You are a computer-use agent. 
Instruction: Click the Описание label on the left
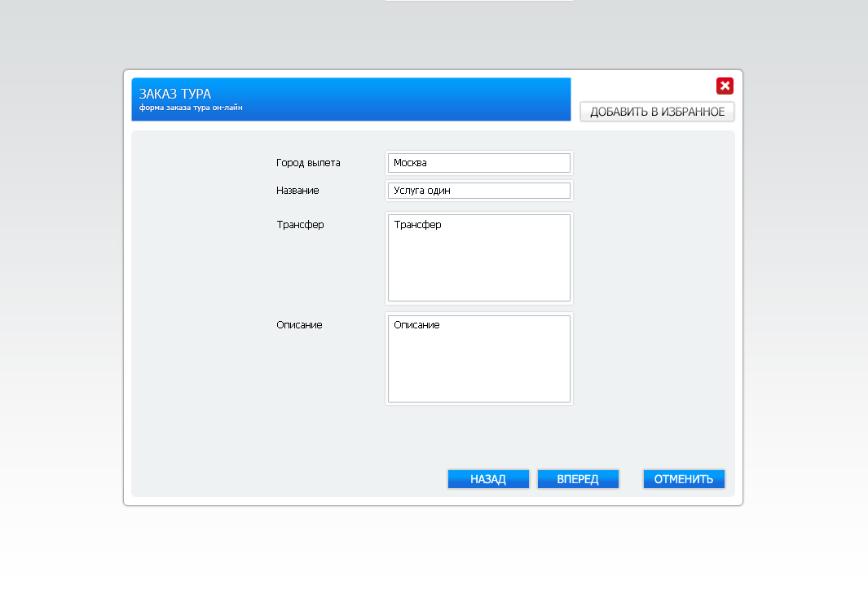pos(299,325)
